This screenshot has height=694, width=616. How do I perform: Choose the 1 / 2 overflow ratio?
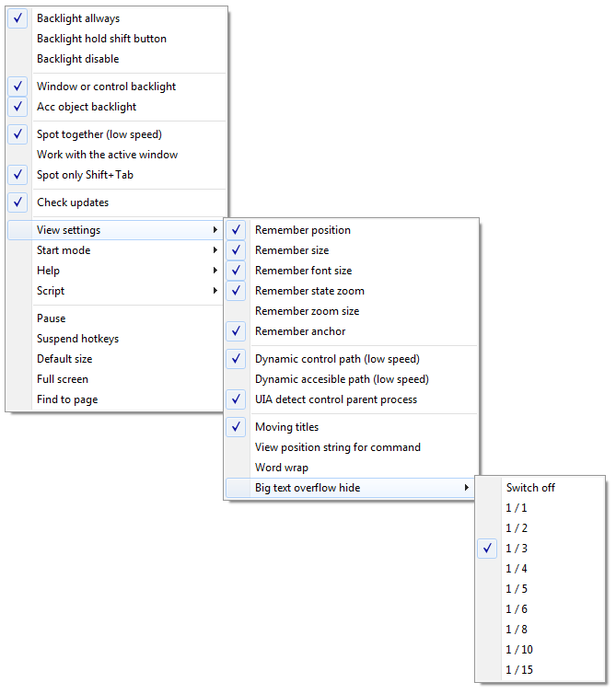click(540, 528)
